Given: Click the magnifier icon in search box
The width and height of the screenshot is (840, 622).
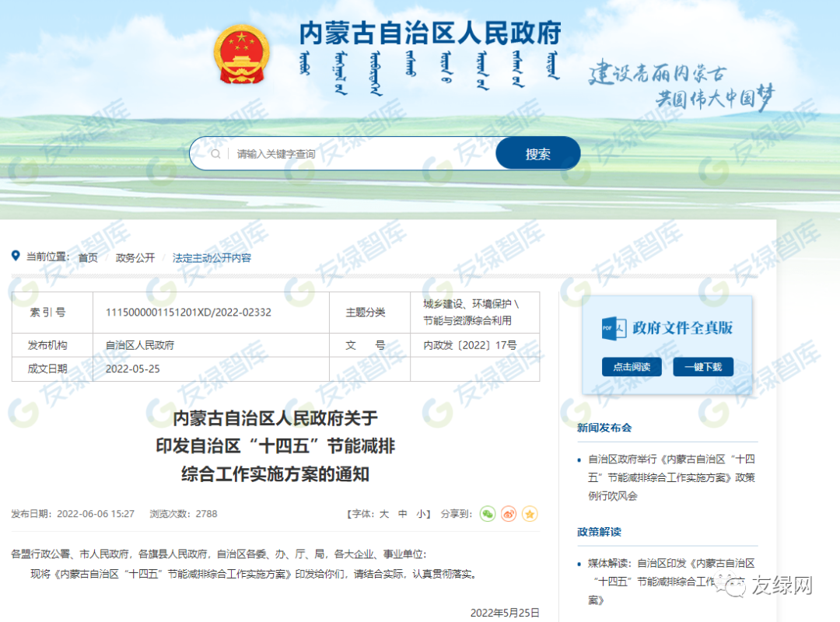Looking at the screenshot, I should 215,154.
